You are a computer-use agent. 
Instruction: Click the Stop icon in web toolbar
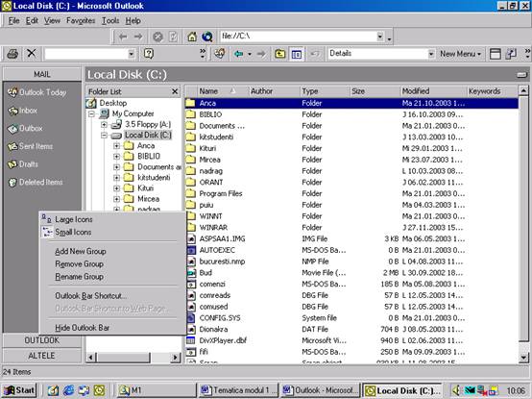coord(157,37)
